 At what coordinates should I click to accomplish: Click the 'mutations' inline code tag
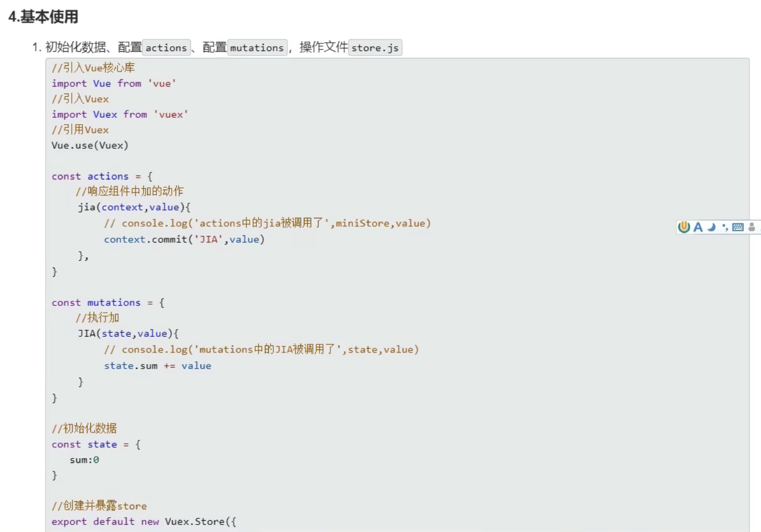pos(257,48)
